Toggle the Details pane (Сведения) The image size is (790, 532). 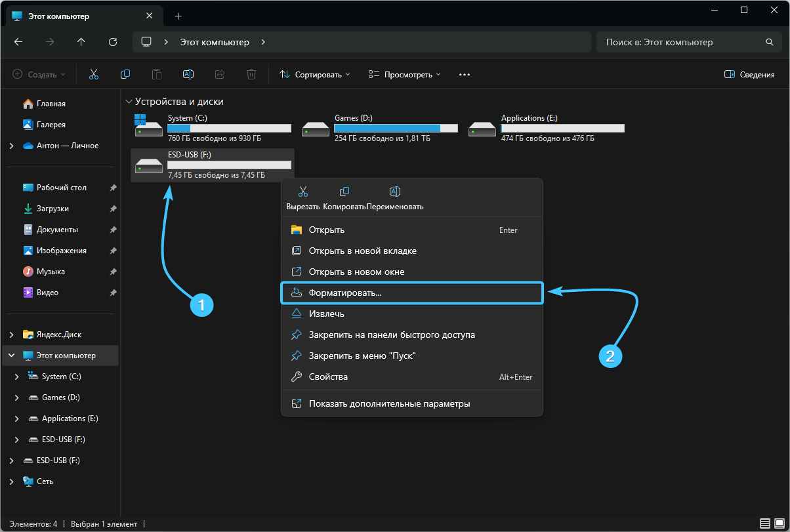[749, 75]
